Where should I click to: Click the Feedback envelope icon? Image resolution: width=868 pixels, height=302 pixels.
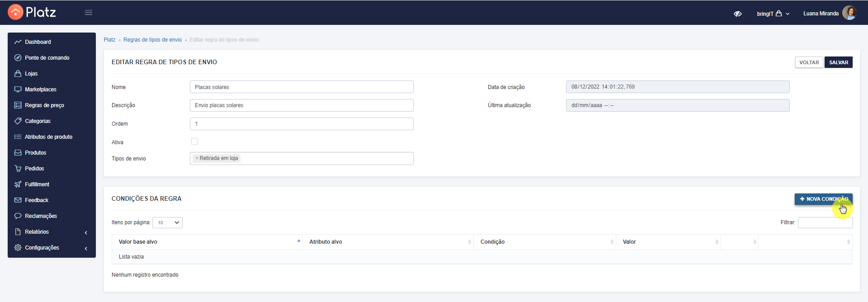pyautogui.click(x=18, y=200)
